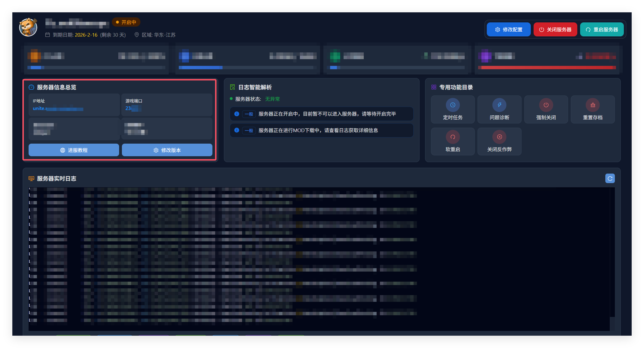Click the 开启中 status badge

126,22
